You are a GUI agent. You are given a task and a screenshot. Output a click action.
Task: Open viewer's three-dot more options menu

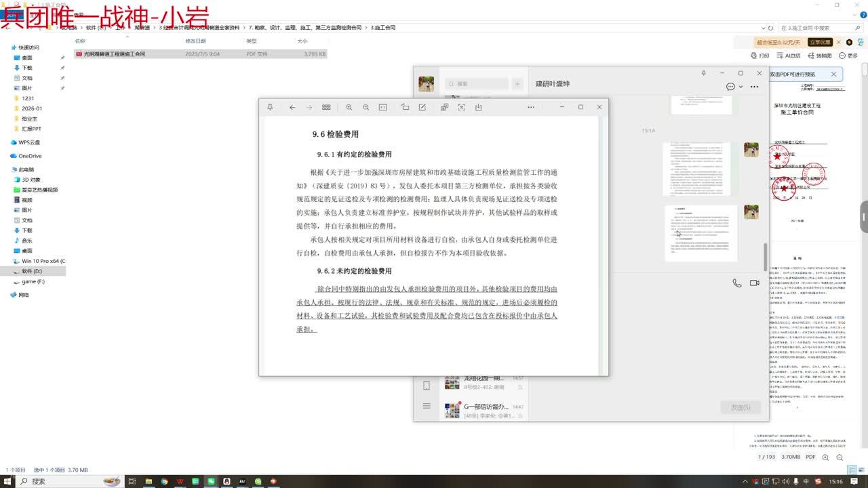pyautogui.click(x=531, y=107)
